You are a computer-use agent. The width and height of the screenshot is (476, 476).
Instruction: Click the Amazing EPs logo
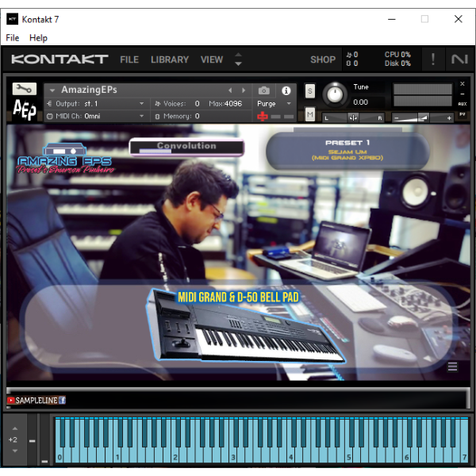pos(66,158)
